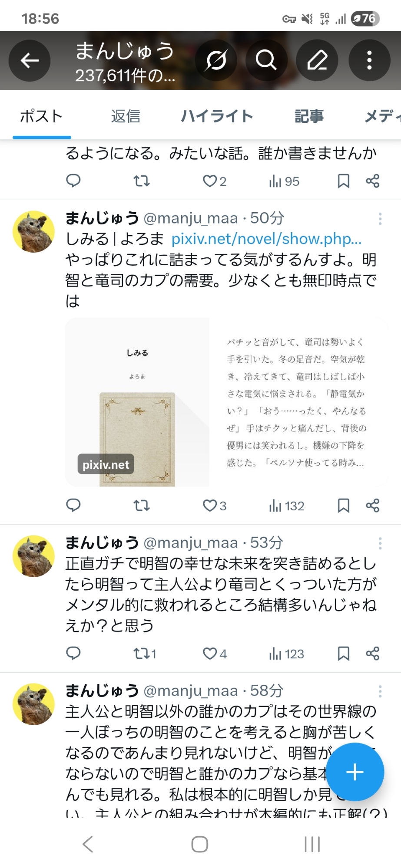Open the pixiv.net/novel/show.php link

(x=266, y=239)
